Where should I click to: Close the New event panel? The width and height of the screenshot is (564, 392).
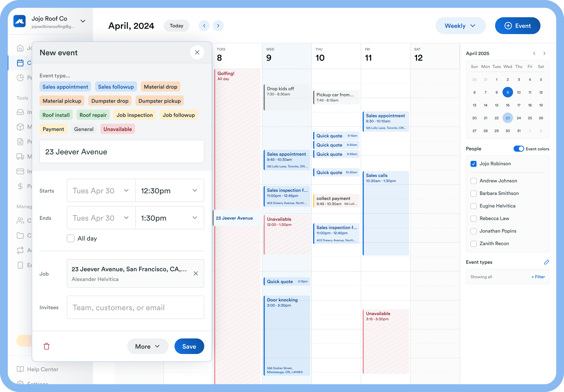[x=197, y=53]
